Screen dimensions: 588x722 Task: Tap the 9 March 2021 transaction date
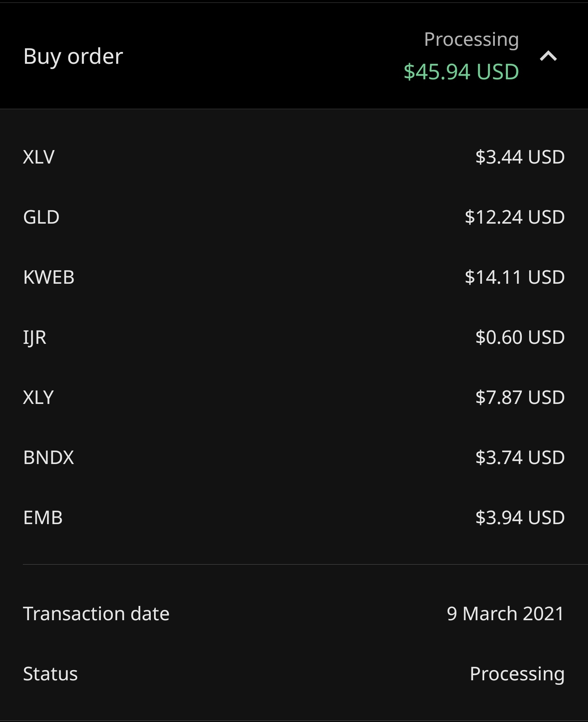click(x=505, y=614)
